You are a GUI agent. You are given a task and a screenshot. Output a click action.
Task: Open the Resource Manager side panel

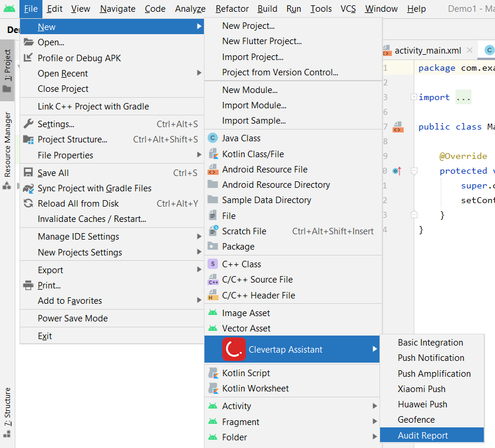[7, 150]
